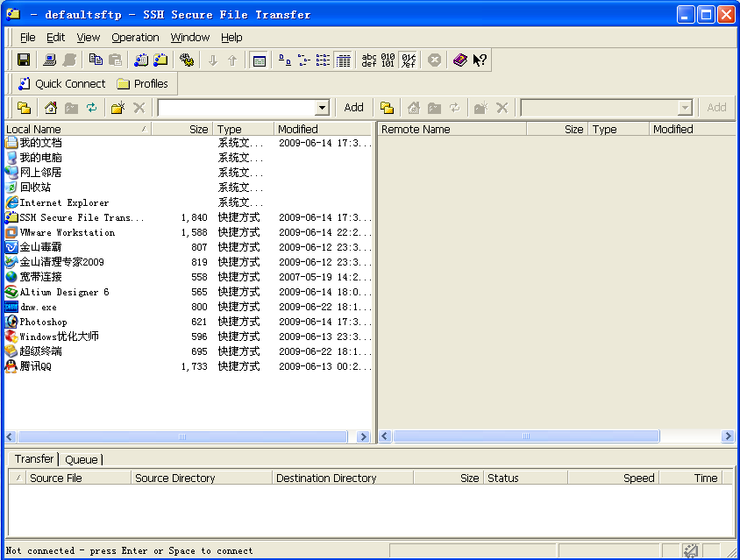
Task: Click the local Home folder icon
Action: [51, 108]
